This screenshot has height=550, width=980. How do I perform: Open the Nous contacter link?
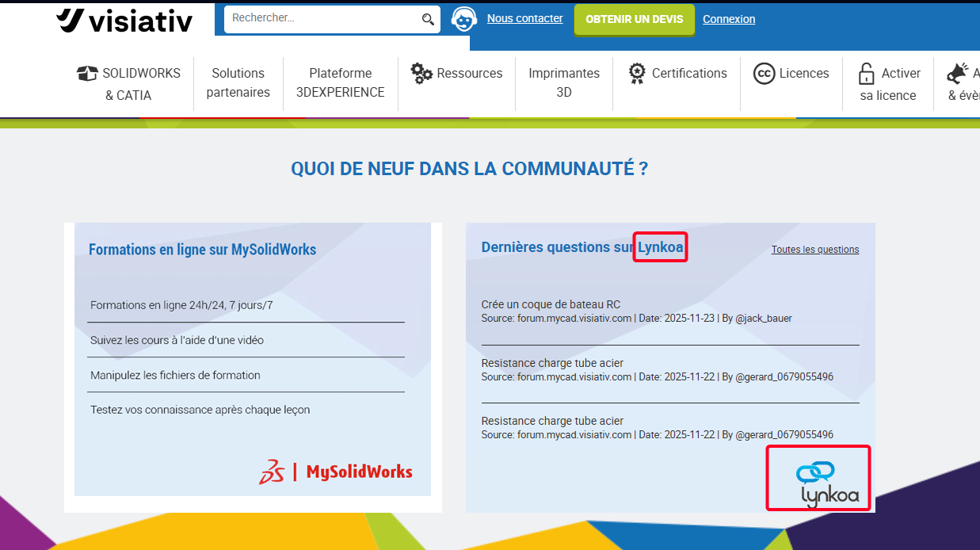(x=524, y=18)
